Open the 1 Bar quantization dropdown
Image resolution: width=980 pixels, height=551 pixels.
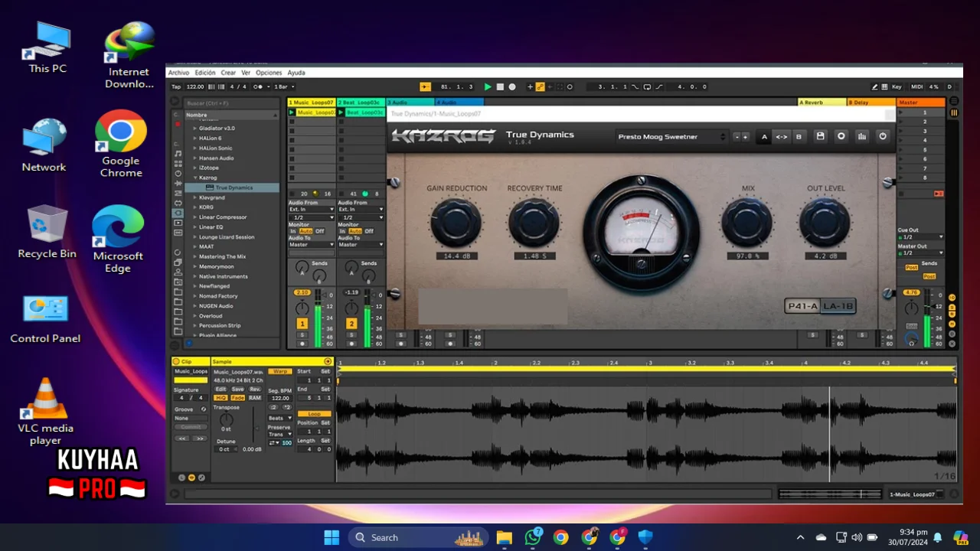coord(284,87)
